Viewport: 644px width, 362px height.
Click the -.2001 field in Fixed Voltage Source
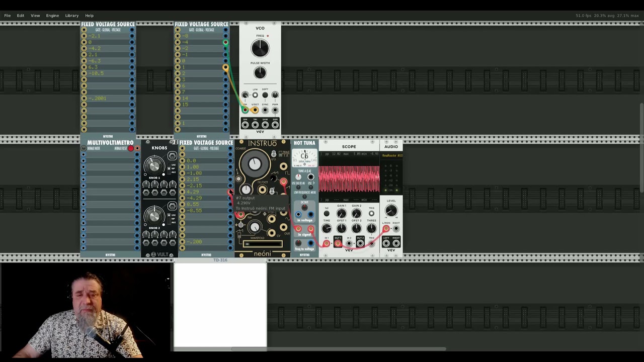click(x=108, y=98)
